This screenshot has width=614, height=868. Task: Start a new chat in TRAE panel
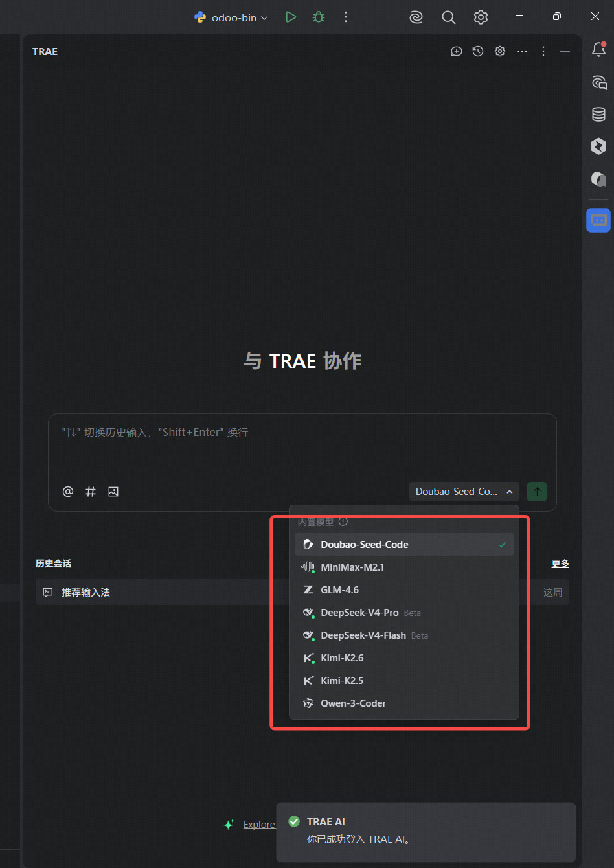[x=457, y=51]
